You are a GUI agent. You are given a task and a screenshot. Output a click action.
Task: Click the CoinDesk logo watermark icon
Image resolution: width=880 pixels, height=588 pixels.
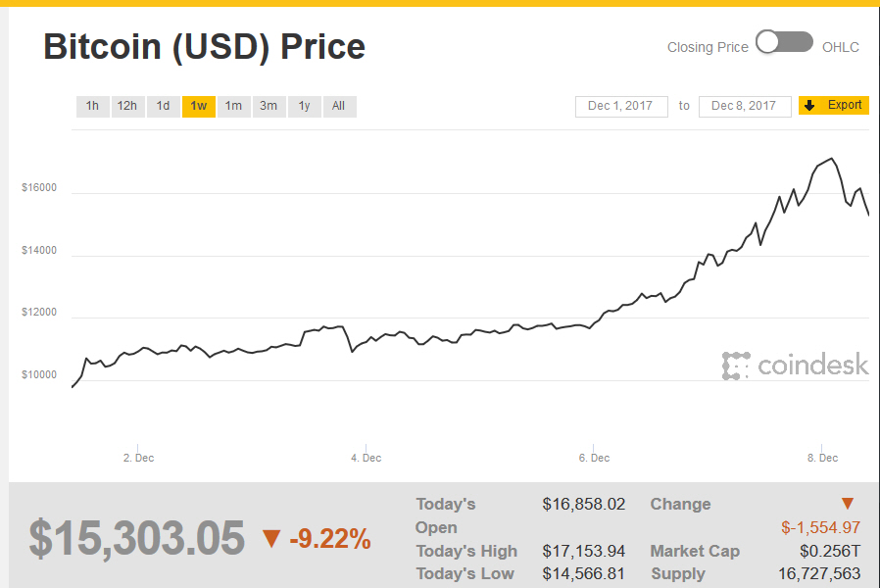coord(736,366)
